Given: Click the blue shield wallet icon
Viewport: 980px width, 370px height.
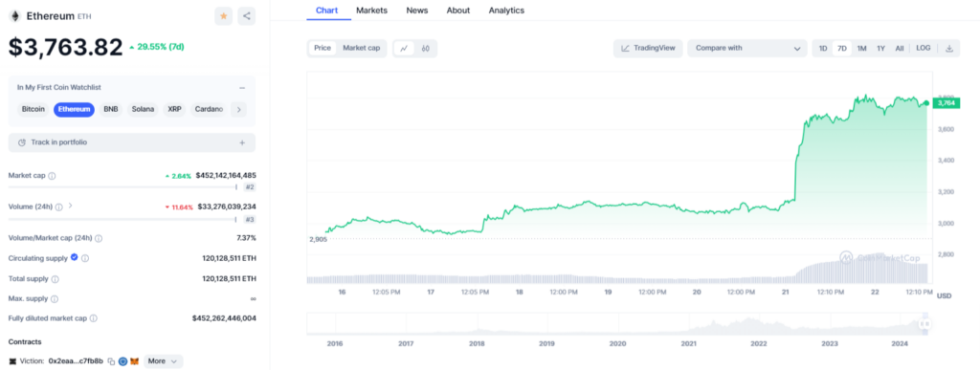Looking at the screenshot, I should [123, 361].
